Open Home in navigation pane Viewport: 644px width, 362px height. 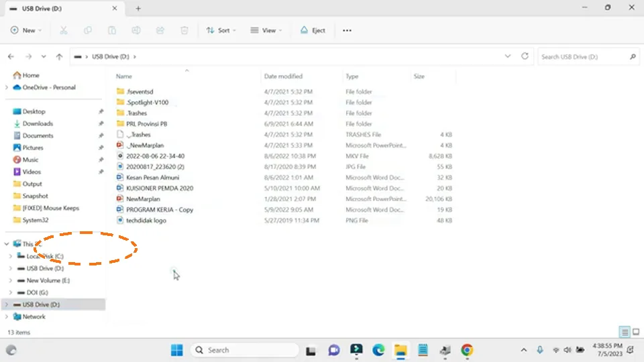[26, 75]
